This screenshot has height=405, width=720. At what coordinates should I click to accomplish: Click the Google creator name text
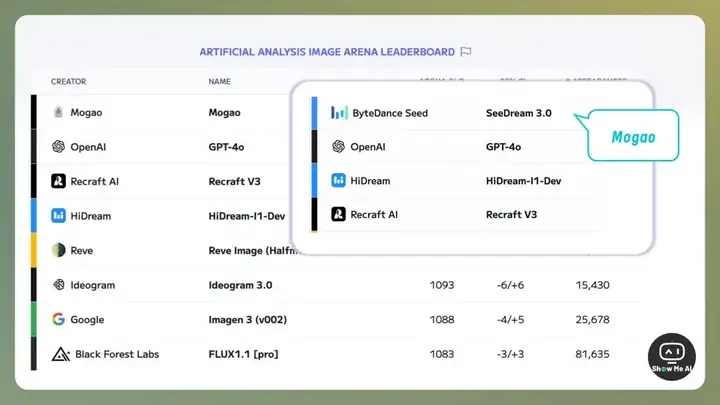point(87,320)
